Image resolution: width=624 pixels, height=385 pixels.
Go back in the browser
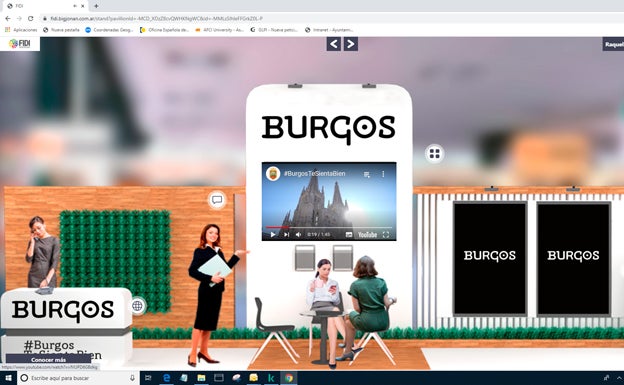pos(8,18)
